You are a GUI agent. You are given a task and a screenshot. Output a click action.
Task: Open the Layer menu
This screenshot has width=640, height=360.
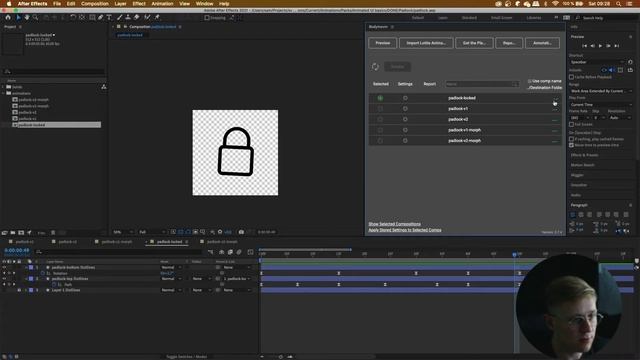tap(120, 4)
